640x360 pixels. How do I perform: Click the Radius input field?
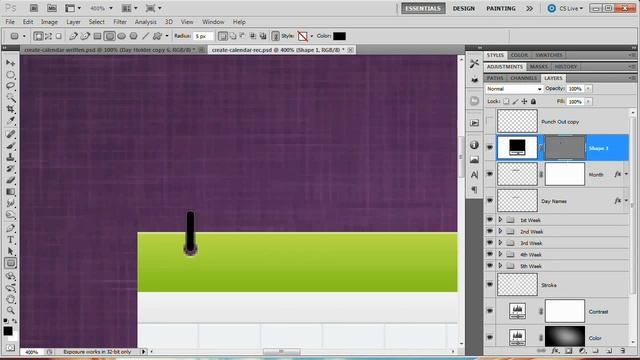coord(203,36)
